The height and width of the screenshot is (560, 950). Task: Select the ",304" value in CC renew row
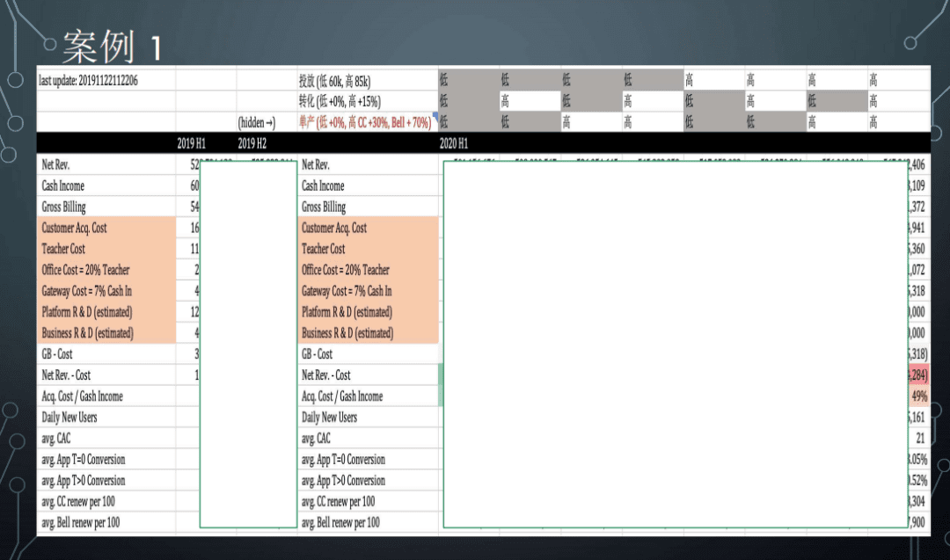pos(917,502)
